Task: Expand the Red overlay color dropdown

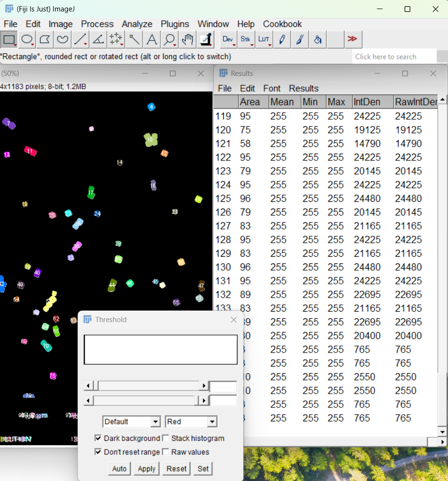Action: 191,422
